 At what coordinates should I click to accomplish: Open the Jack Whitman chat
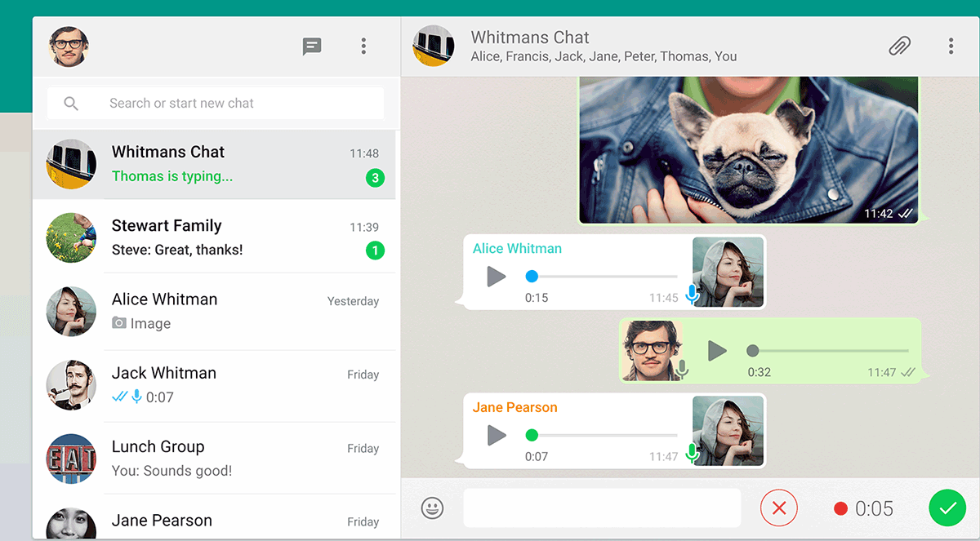[x=214, y=384]
